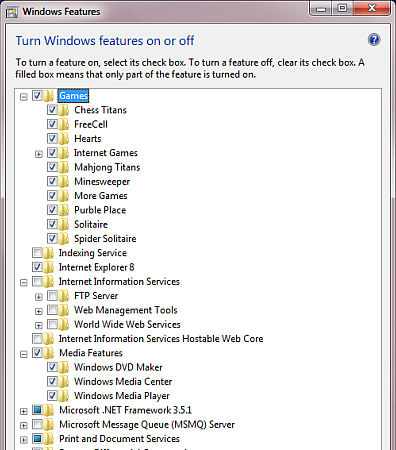Enable the Web Management Tools checkbox
The height and width of the screenshot is (450, 396).
pyautogui.click(x=52, y=310)
